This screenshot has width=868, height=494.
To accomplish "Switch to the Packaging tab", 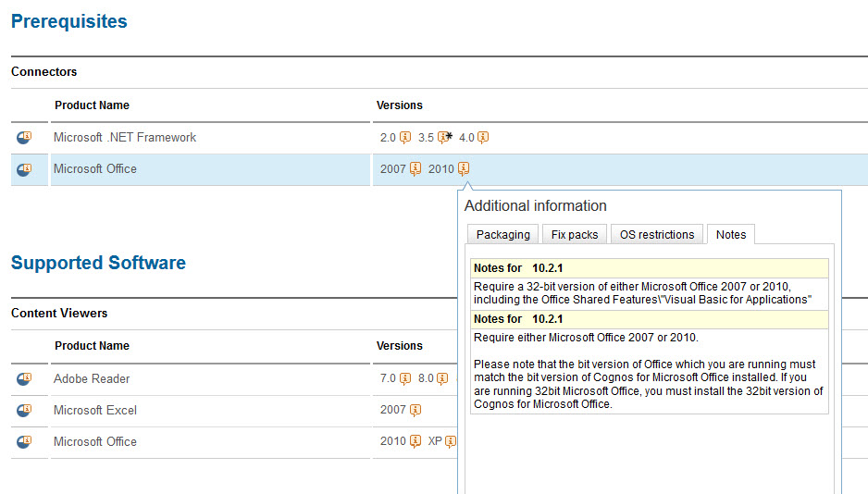I will click(502, 235).
